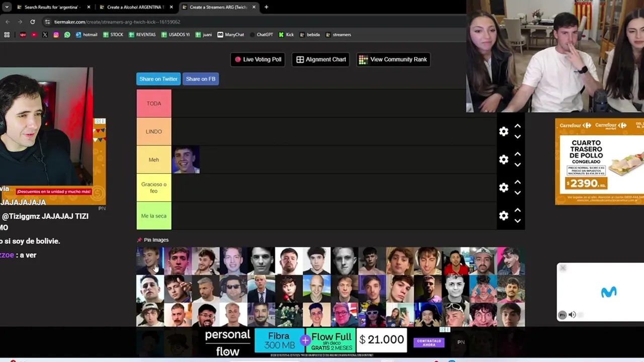The height and width of the screenshot is (362, 644).
Task: Click the Me la seca tier label
Action: point(154,216)
